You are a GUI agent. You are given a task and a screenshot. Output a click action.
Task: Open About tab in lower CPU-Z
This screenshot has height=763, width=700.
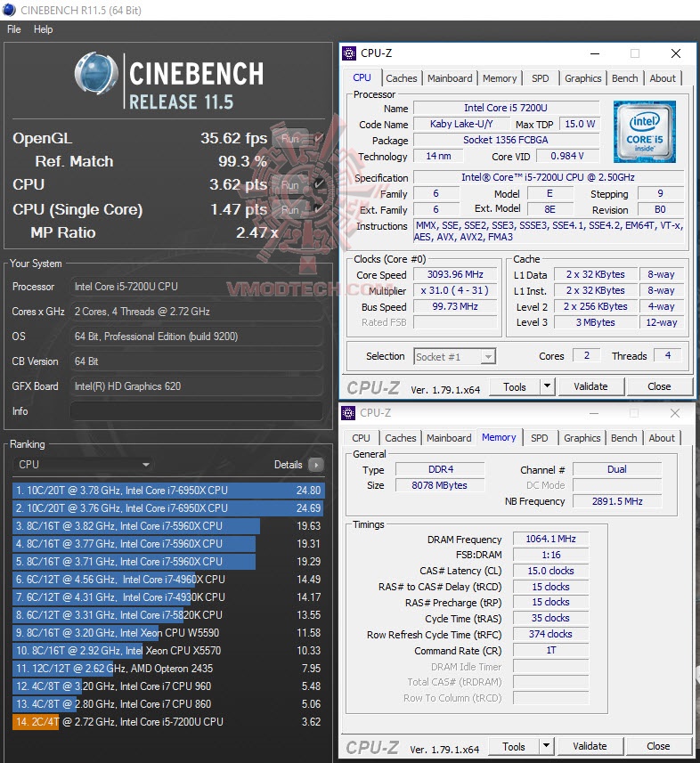point(662,438)
